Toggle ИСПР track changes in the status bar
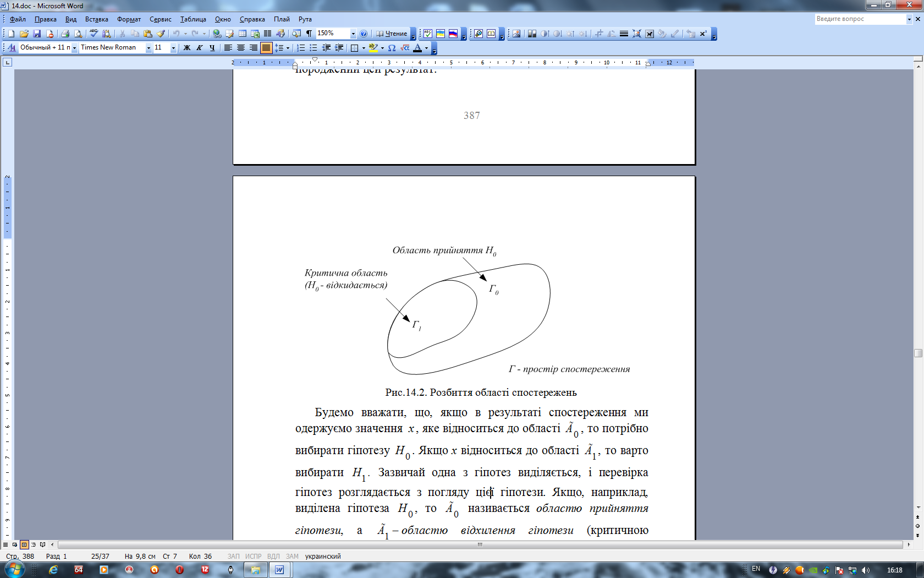This screenshot has width=924, height=578. coord(253,557)
